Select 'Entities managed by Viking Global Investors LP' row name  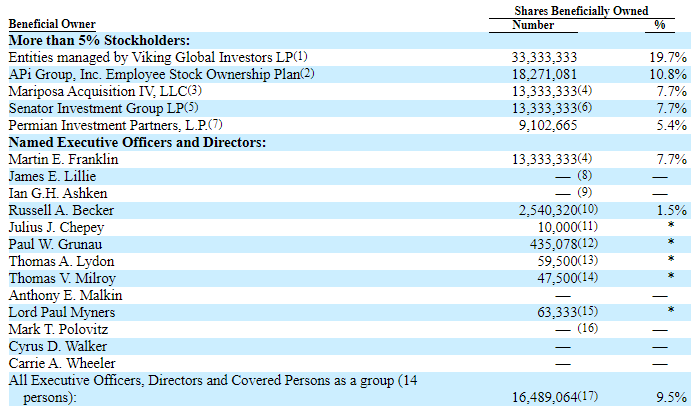(151, 57)
